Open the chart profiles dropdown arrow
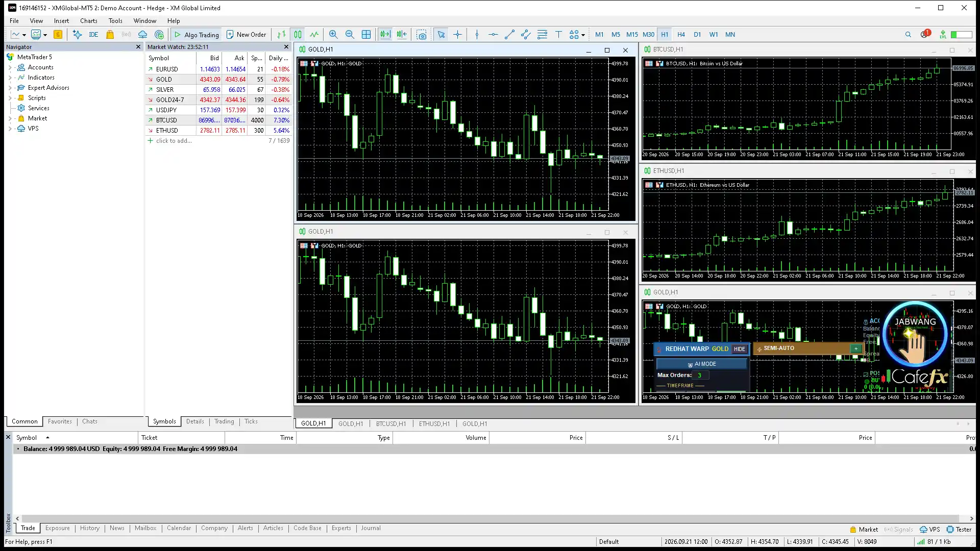 click(x=45, y=35)
